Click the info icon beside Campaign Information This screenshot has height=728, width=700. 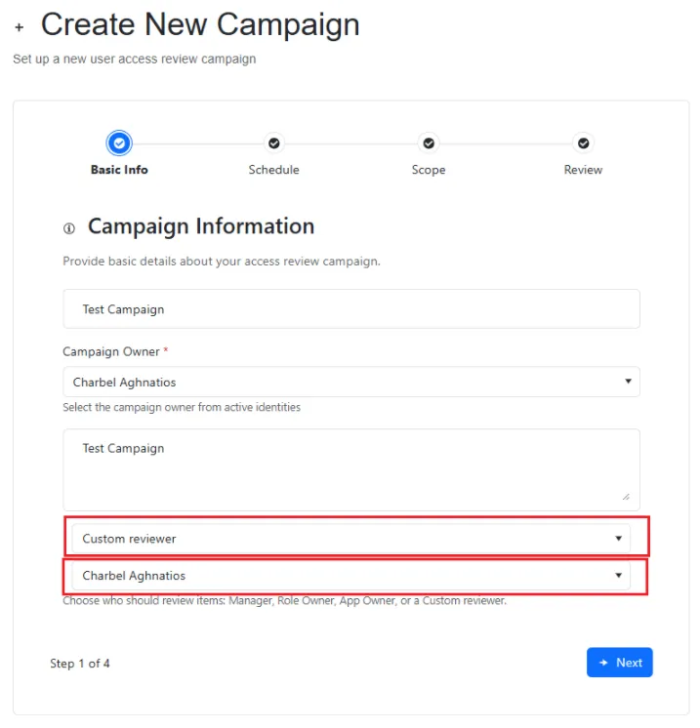tap(69, 228)
